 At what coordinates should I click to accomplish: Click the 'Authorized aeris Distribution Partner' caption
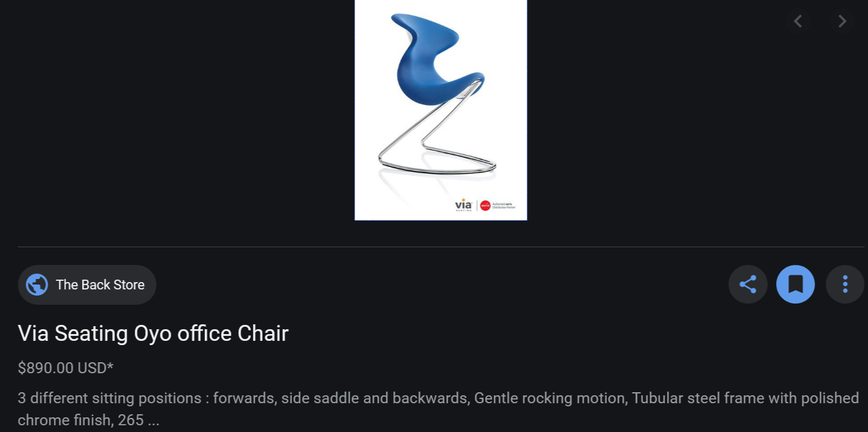pos(504,206)
